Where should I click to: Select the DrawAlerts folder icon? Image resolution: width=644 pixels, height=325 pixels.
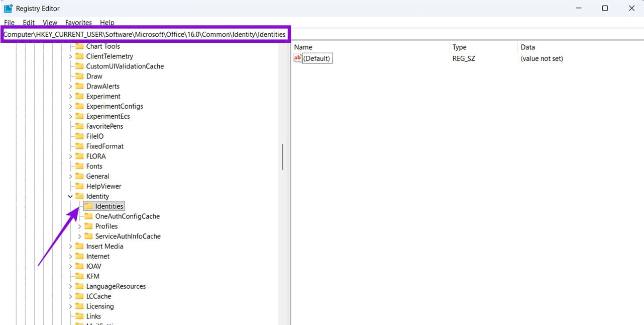79,86
